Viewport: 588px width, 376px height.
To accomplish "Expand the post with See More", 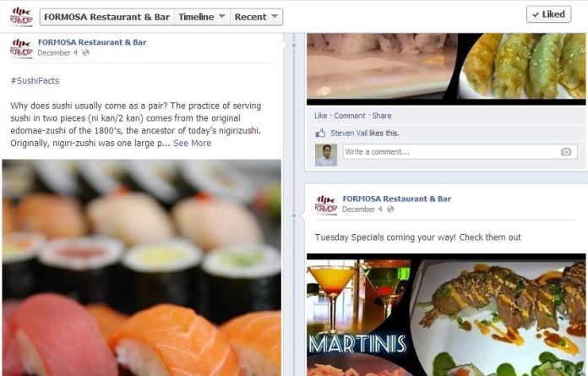I will pyautogui.click(x=192, y=143).
